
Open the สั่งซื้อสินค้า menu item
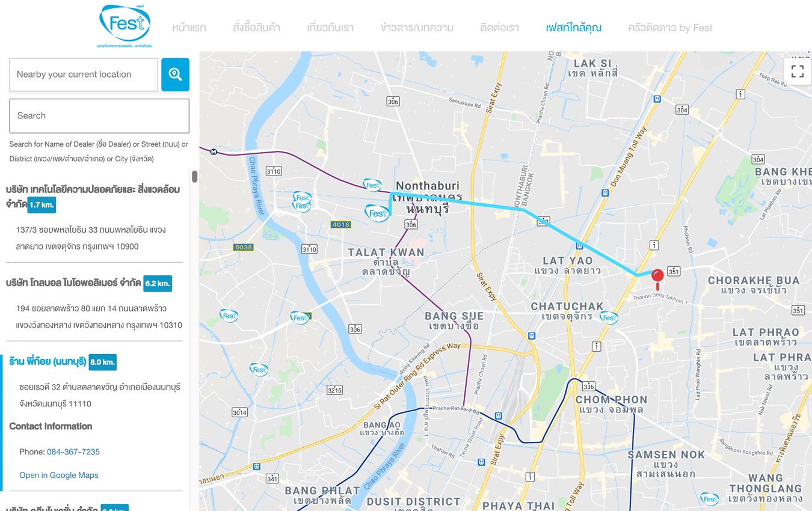[256, 28]
